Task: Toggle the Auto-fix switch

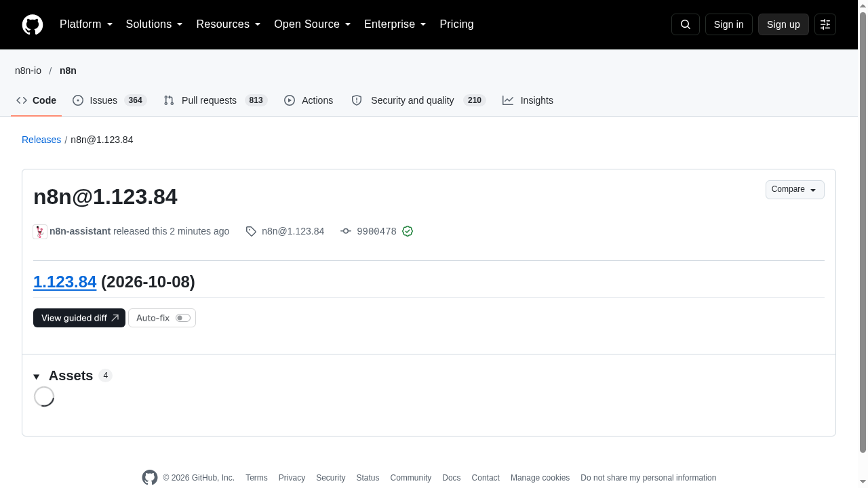Action: pyautogui.click(x=183, y=318)
